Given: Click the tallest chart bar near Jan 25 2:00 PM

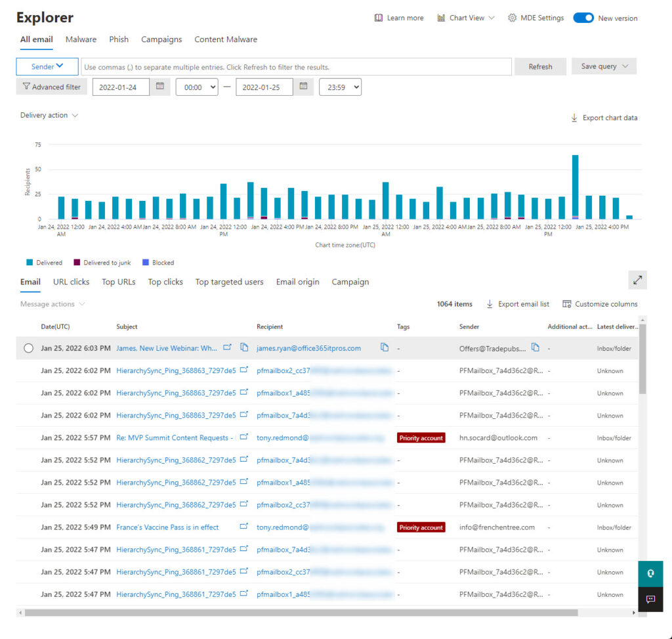Looking at the screenshot, I should point(575,187).
